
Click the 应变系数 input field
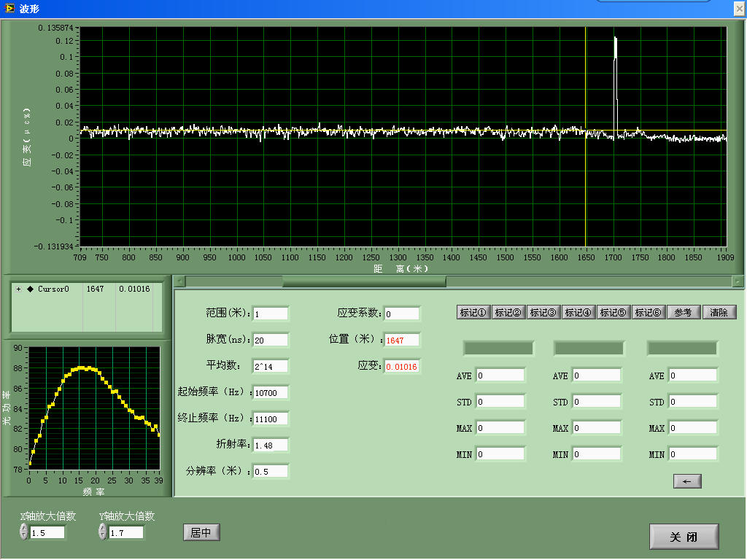402,314
